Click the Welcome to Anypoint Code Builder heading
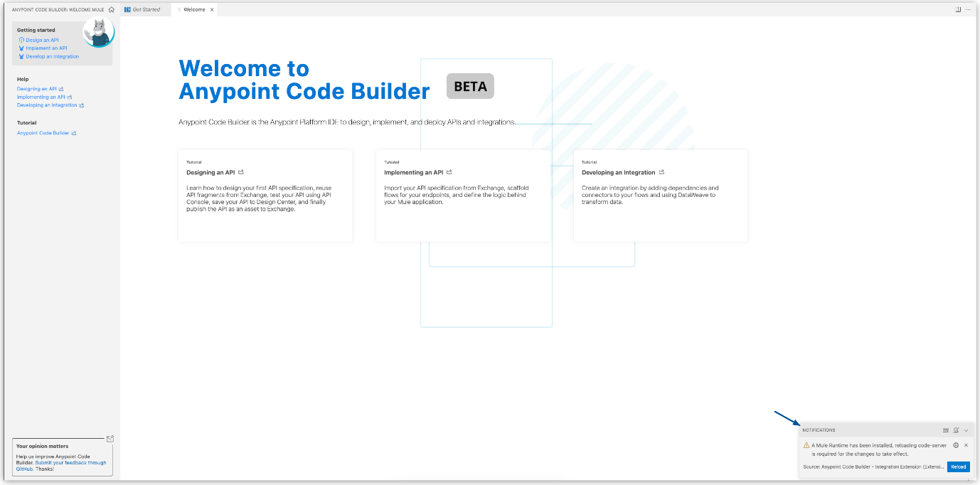Screen dimensions: 980x485 click(x=304, y=80)
